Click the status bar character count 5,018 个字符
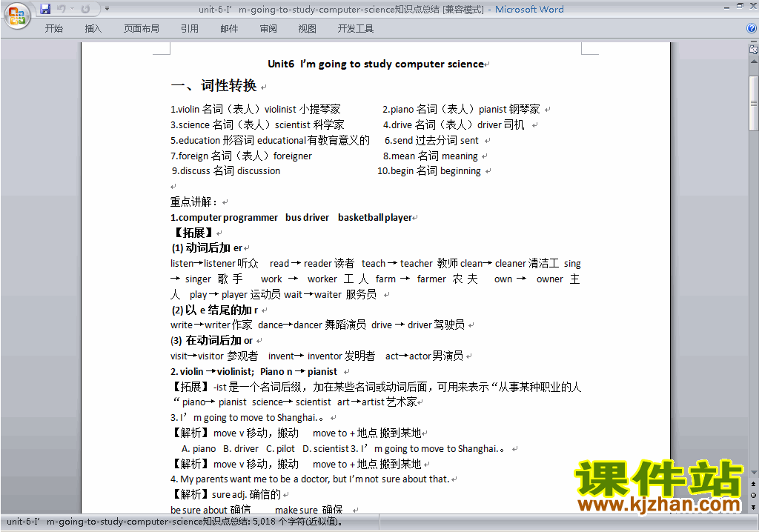This screenshot has width=759, height=532. tap(298, 522)
